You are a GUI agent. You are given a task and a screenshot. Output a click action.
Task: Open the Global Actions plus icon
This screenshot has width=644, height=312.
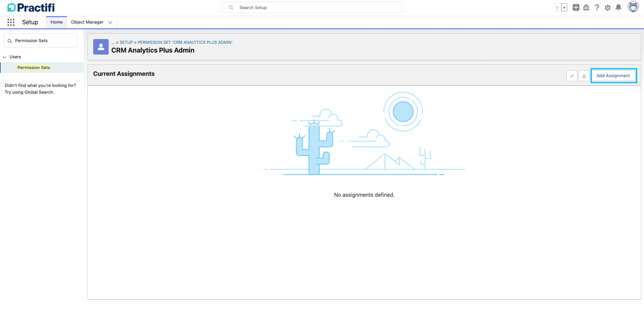click(x=576, y=7)
